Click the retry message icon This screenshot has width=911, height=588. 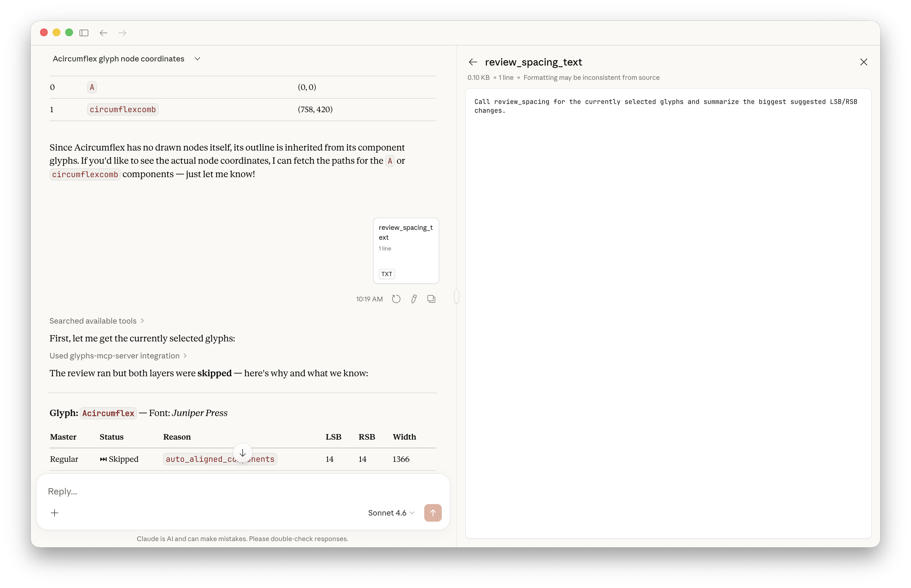(396, 299)
